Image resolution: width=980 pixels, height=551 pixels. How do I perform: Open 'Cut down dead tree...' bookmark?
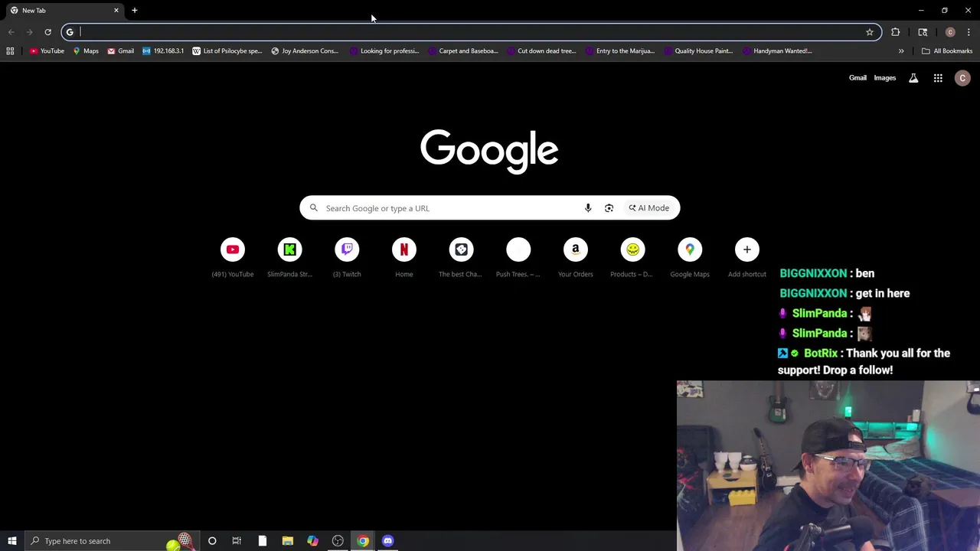(x=541, y=51)
